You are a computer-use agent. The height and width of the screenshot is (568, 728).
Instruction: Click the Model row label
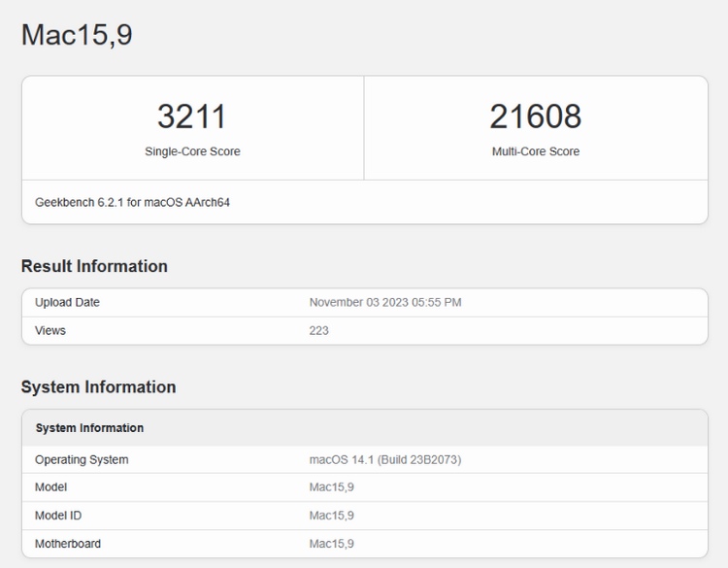[51, 487]
